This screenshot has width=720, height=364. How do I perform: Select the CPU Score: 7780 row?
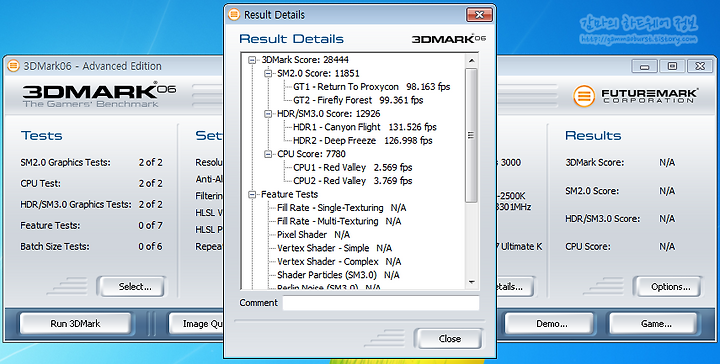click(311, 154)
